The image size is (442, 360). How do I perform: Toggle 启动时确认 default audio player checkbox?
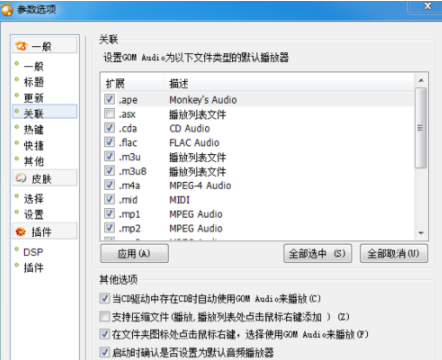point(105,352)
